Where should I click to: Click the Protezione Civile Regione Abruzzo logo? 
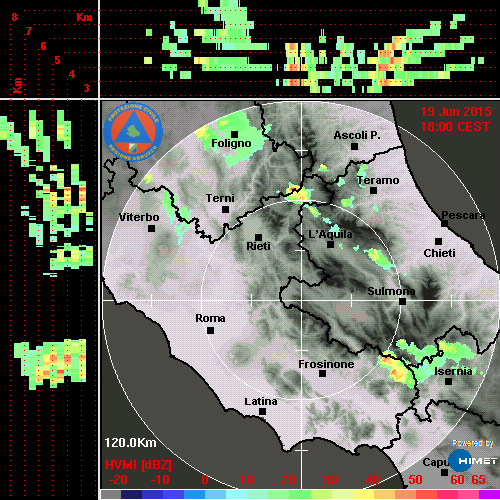[133, 132]
